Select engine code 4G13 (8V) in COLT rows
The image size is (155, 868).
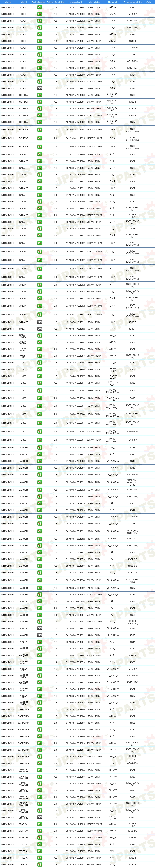click(x=132, y=14)
